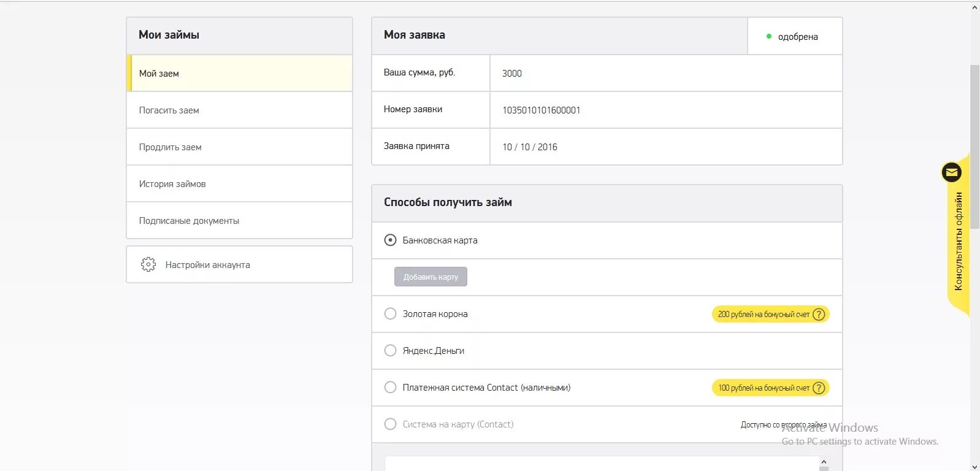Click help icon on 100 рублей bonus badge
980x471 pixels.
click(x=819, y=388)
